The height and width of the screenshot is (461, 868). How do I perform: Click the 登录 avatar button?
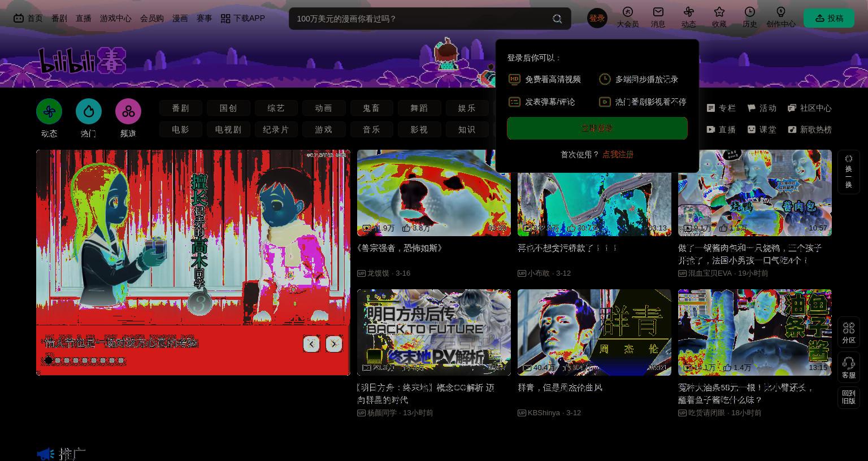pos(597,19)
